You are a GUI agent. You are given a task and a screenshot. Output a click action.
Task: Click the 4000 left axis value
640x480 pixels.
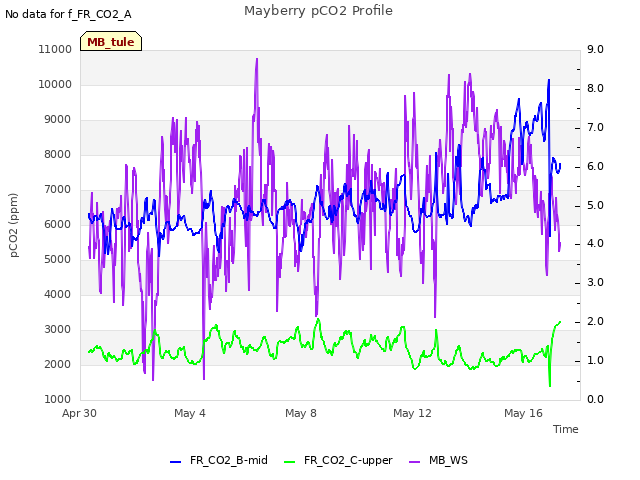58,294
